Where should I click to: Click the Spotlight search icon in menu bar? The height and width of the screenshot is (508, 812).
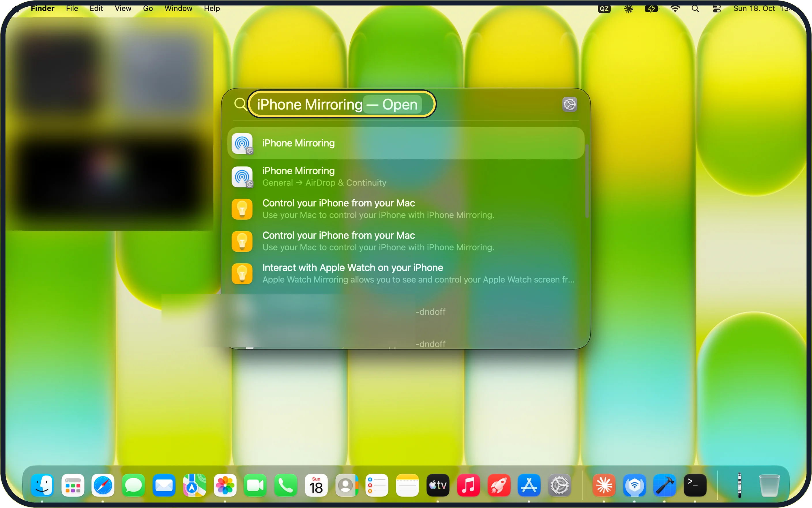695,9
